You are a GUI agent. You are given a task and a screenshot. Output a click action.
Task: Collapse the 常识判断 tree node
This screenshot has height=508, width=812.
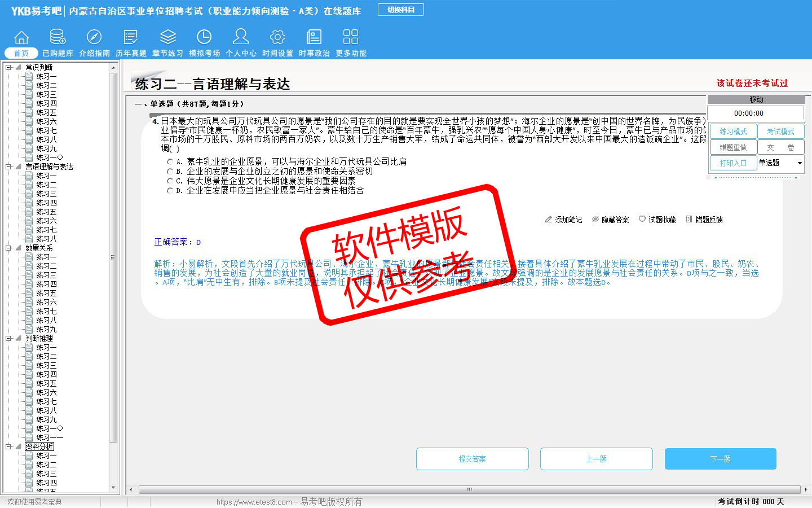click(x=8, y=67)
